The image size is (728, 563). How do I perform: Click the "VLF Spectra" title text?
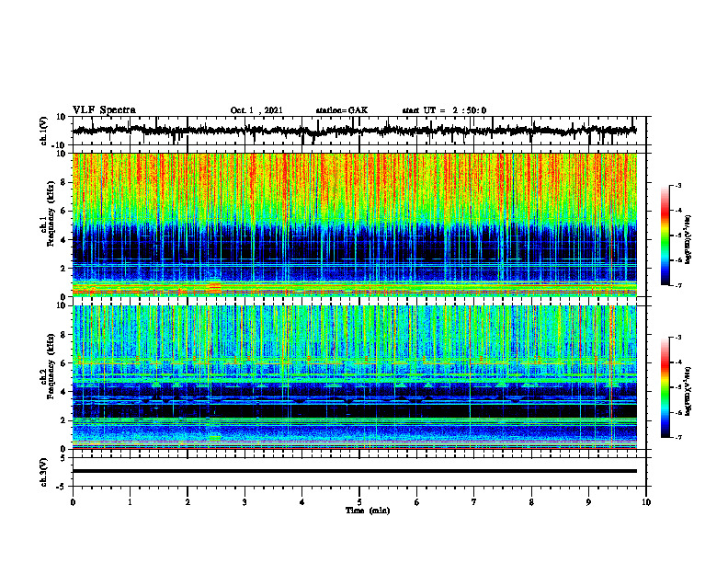click(104, 110)
